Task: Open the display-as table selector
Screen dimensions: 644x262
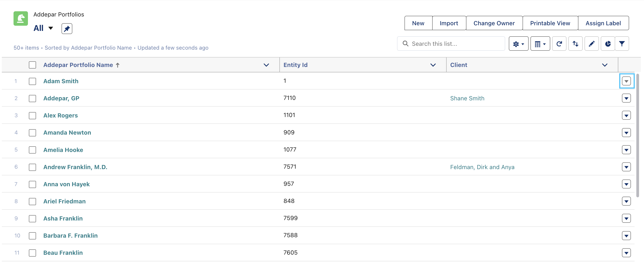Action: click(x=540, y=44)
